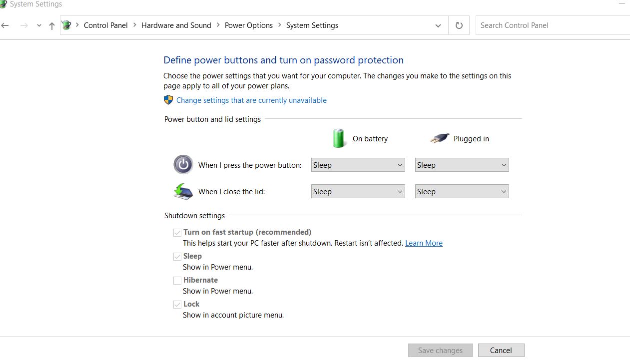Image resolution: width=630 pixels, height=364 pixels.
Task: Click the 'Plugged in' column header
Action: pyautogui.click(x=471, y=139)
